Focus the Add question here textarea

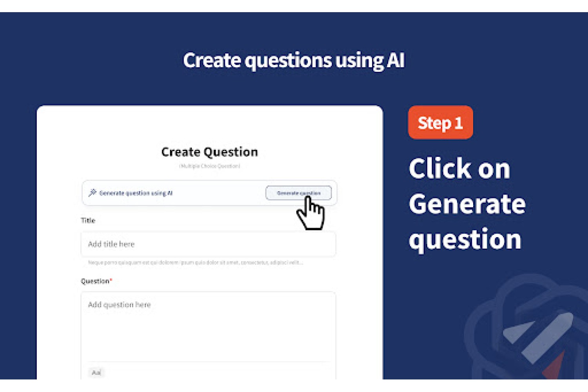[x=208, y=326]
